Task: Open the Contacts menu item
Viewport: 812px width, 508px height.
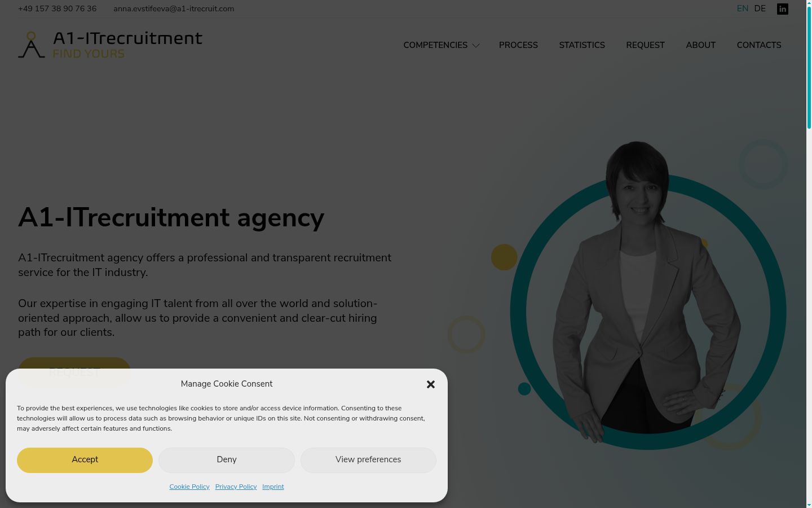Action: coord(759,45)
